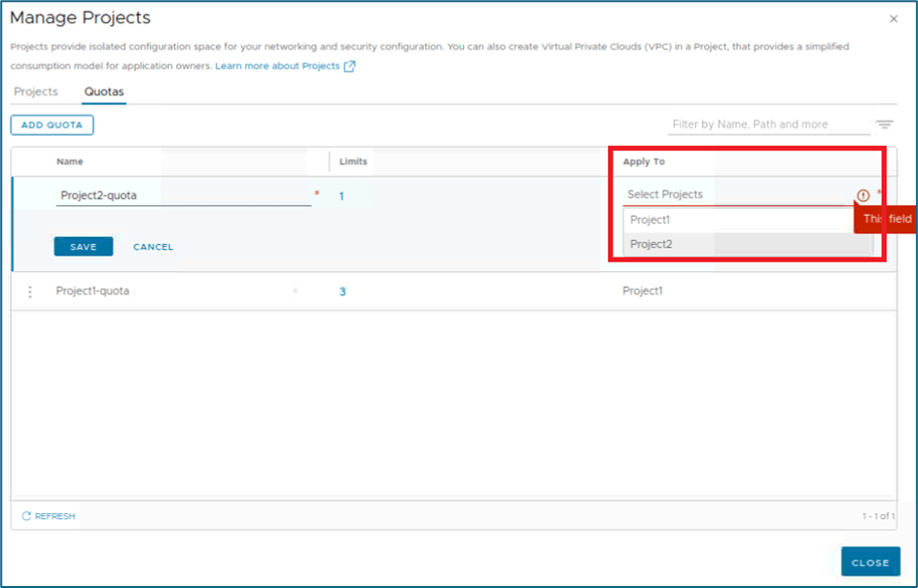Expand the Select Projects dropdown
The image size is (918, 588).
(739, 195)
